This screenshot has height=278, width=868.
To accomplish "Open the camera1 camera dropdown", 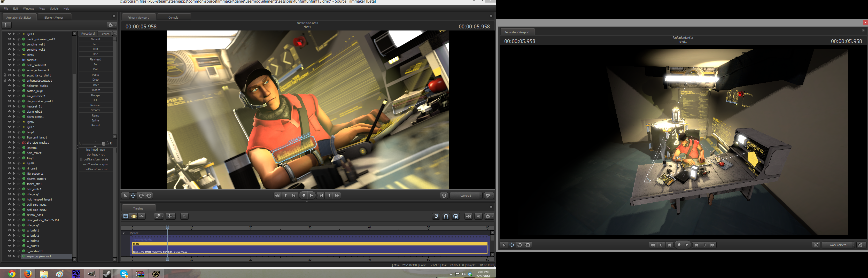I will 466,195.
